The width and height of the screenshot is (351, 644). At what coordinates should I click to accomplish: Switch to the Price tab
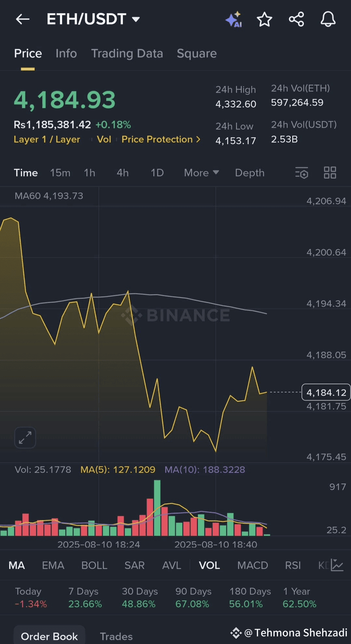coord(28,53)
